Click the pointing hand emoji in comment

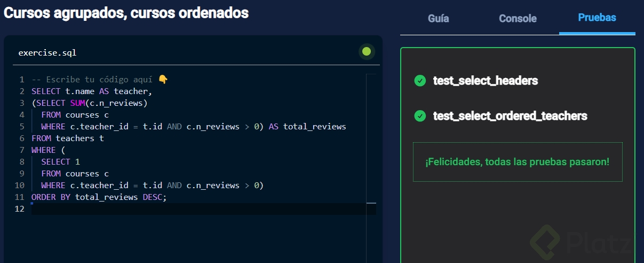tap(163, 80)
